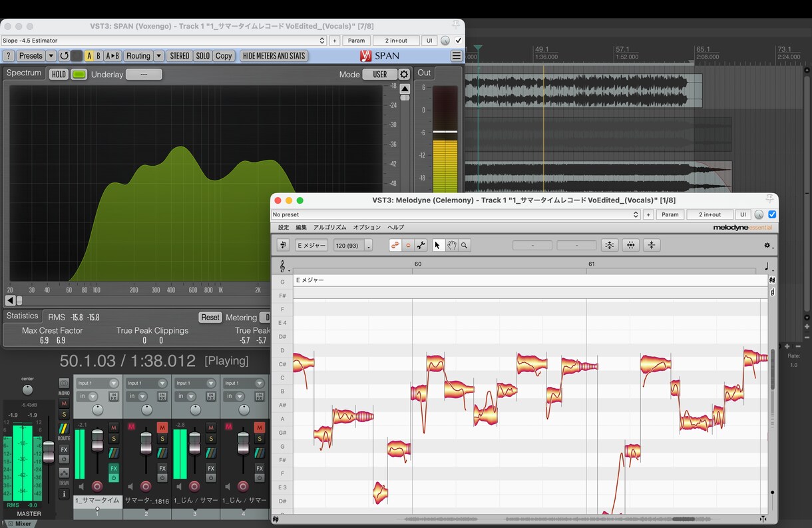
Task: Switch to the Mixer tab
Action: (x=22, y=524)
